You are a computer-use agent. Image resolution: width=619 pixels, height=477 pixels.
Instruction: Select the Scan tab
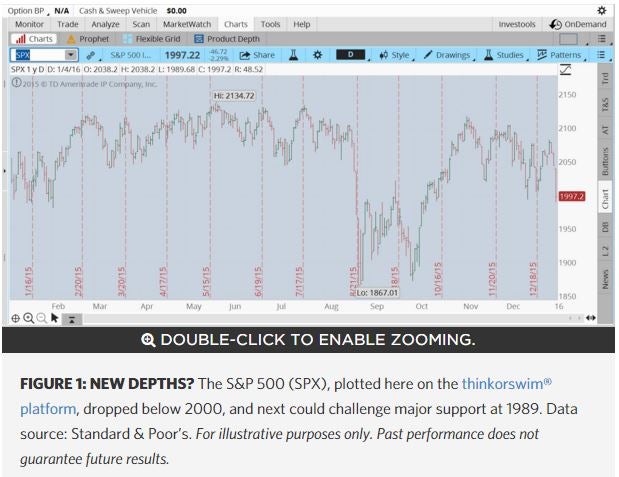[x=141, y=24]
